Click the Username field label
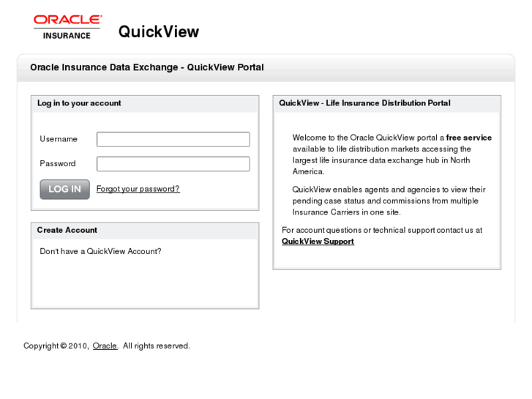This screenshot has height=399, width=532. point(59,139)
